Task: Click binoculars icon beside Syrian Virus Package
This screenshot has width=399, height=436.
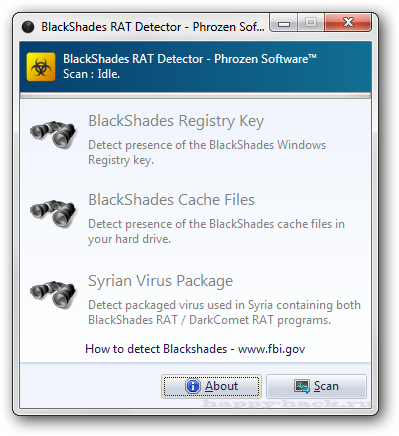Action: [x=53, y=294]
